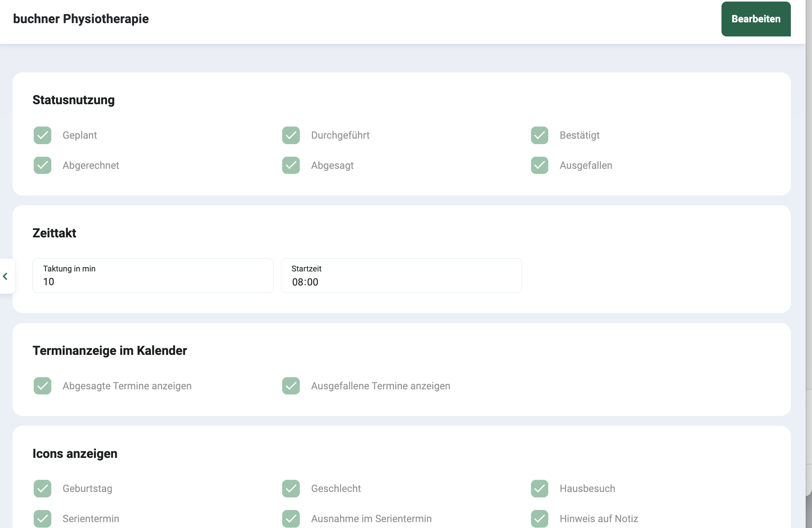Click the Icons anzeigen heading
Viewport: 812px width, 528px height.
[75, 454]
